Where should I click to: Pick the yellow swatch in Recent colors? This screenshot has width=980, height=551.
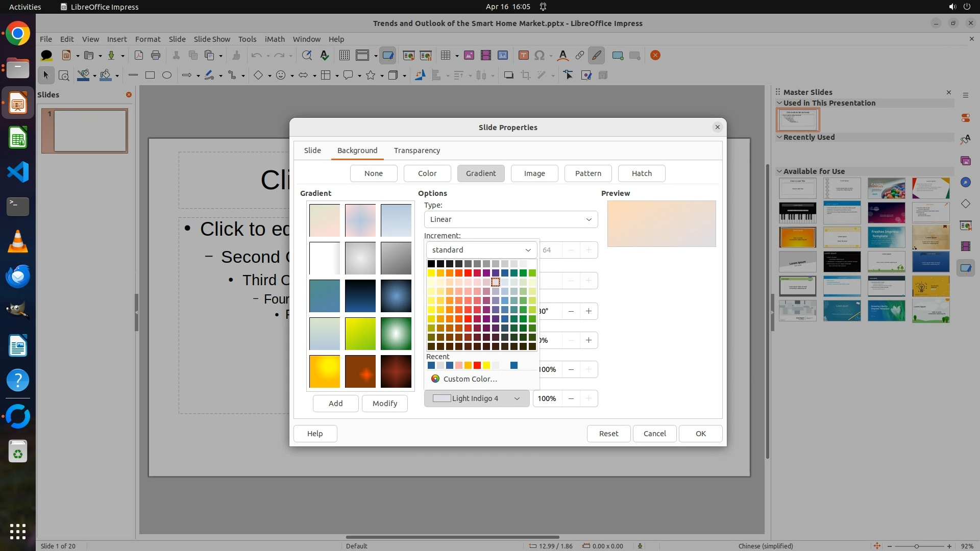(486, 365)
